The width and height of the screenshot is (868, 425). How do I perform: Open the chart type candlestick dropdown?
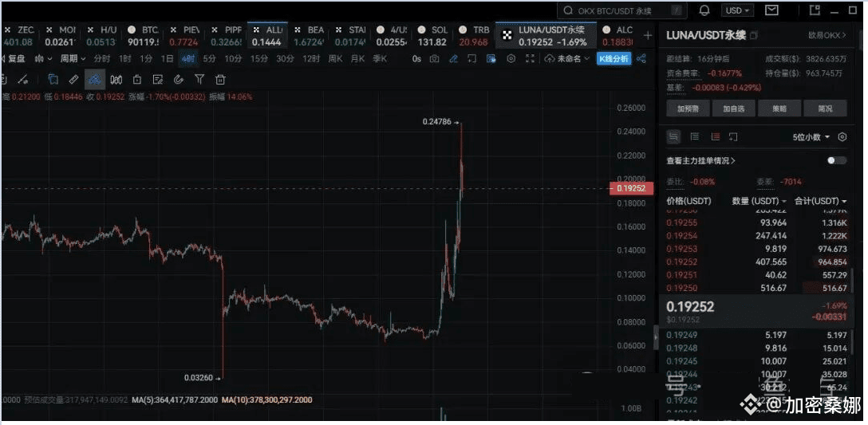coord(43,58)
